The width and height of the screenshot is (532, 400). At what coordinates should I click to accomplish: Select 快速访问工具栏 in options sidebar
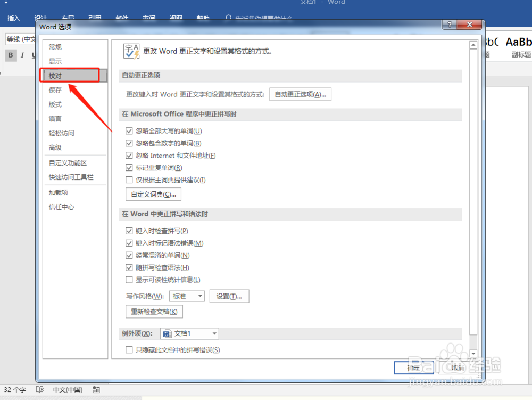[74, 177]
